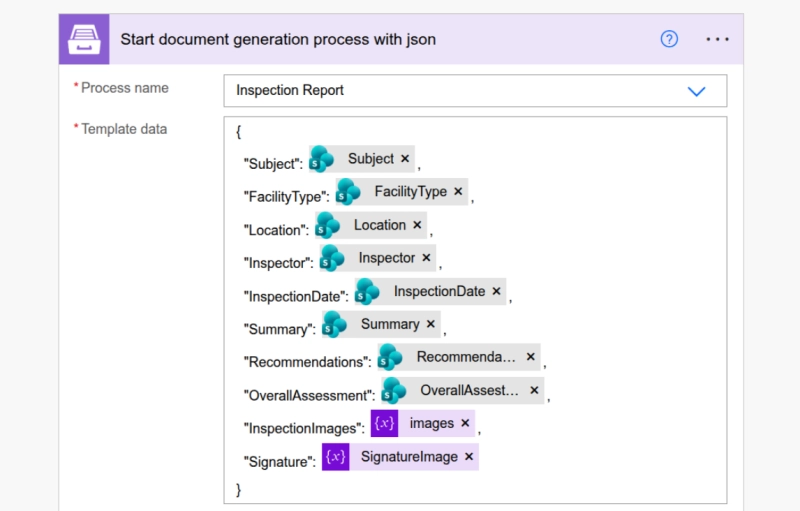Click SharePoint icon on Subject token

point(322,159)
